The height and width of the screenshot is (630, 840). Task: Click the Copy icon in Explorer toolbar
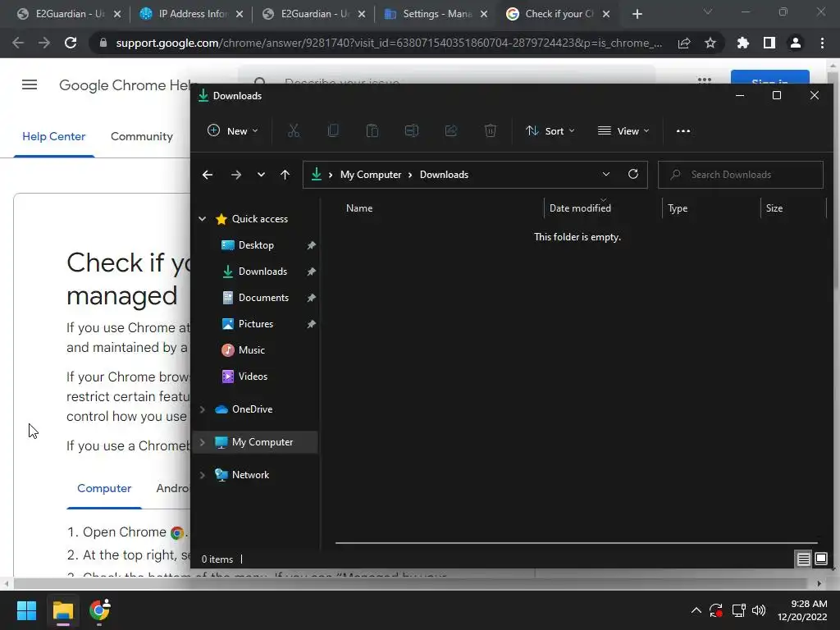point(333,130)
